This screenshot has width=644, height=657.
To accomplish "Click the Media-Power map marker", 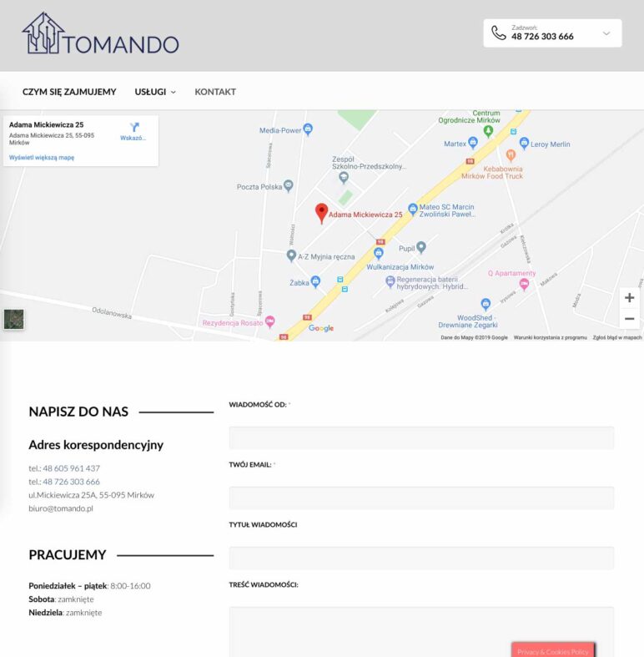I will click(x=308, y=129).
